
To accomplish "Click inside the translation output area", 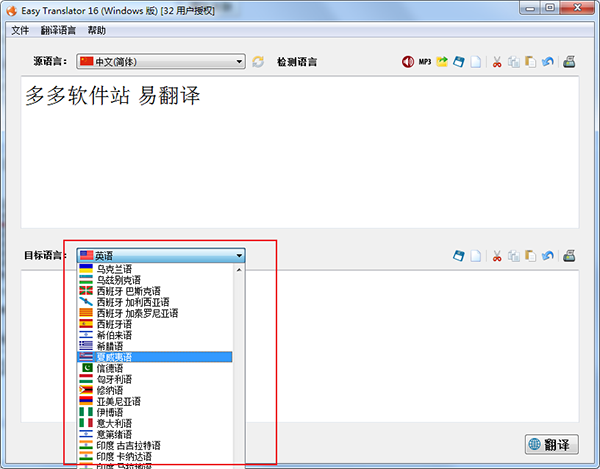I will tap(412, 346).
